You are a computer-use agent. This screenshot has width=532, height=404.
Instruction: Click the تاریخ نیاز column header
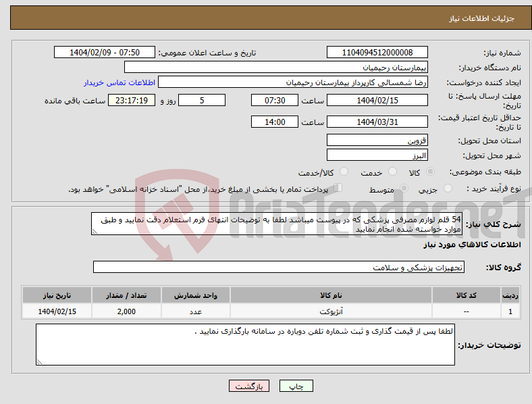pyautogui.click(x=57, y=295)
